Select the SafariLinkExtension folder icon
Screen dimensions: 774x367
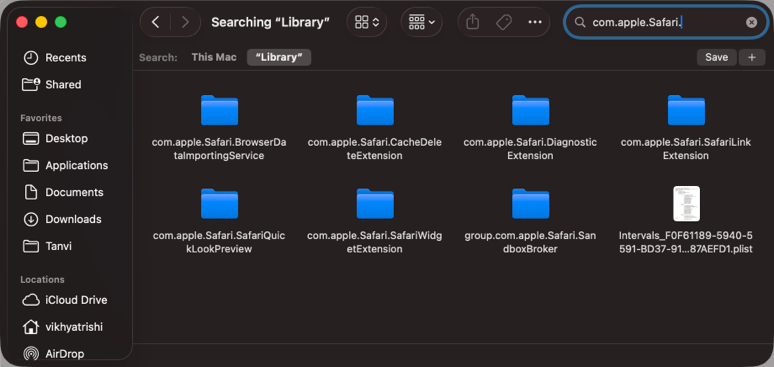(x=686, y=110)
